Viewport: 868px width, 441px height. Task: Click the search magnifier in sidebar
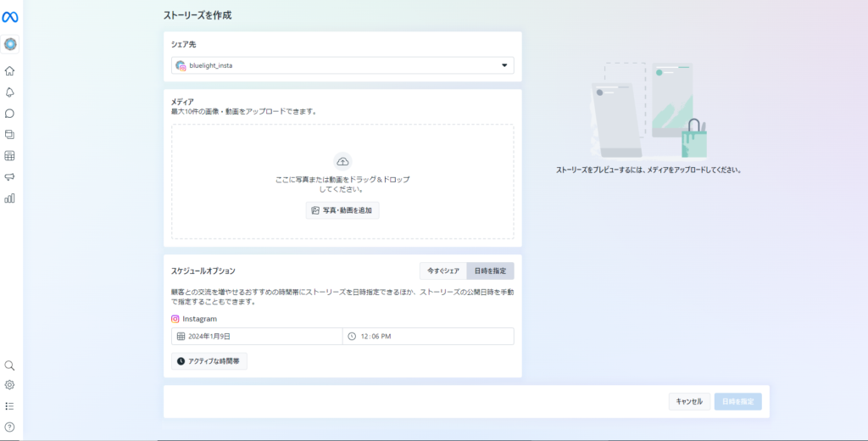[x=10, y=366]
